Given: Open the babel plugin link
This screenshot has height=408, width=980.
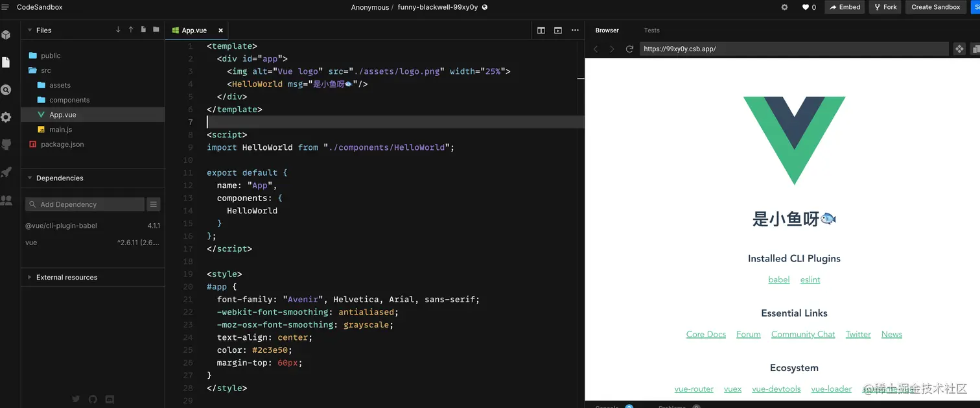Looking at the screenshot, I should (779, 280).
